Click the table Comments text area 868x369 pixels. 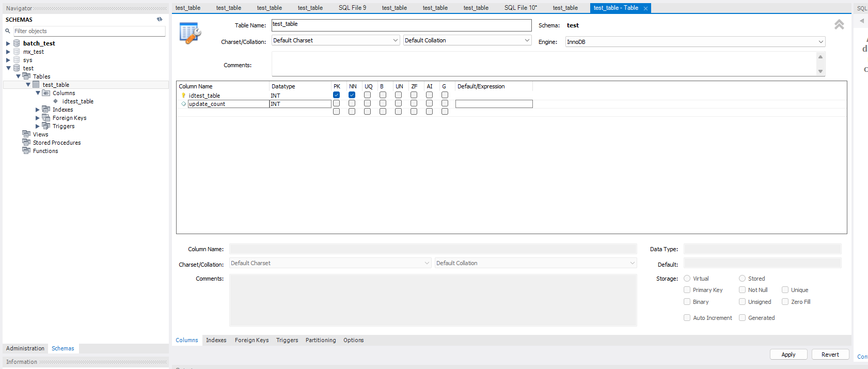[544, 64]
